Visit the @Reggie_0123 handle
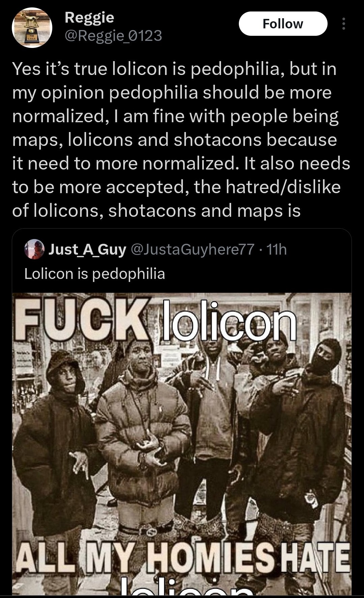This screenshot has width=364, height=598. point(113,35)
